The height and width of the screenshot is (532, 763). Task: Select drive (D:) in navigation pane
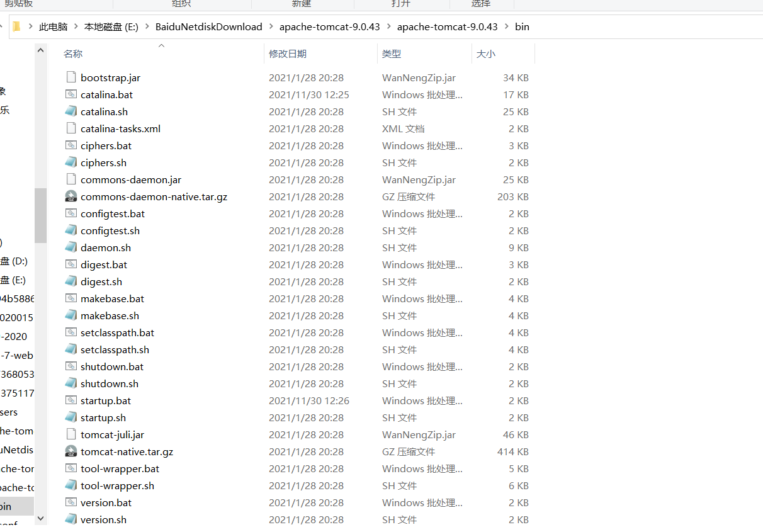point(14,261)
